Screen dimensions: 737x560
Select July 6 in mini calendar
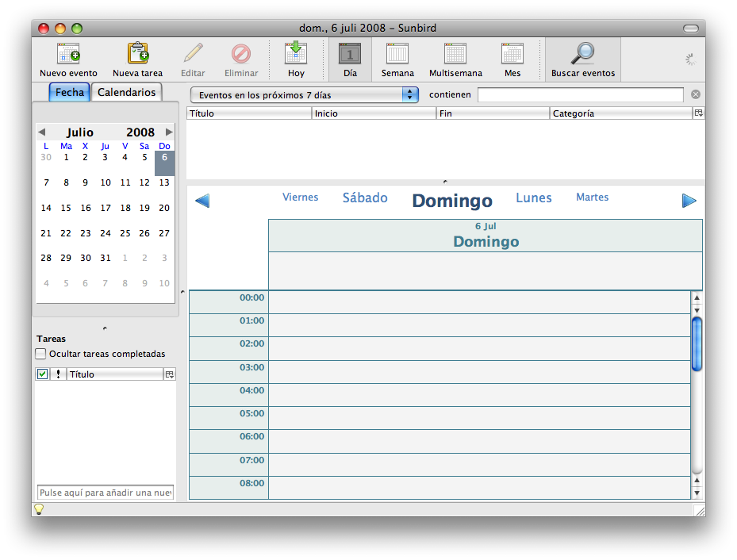[x=164, y=163]
